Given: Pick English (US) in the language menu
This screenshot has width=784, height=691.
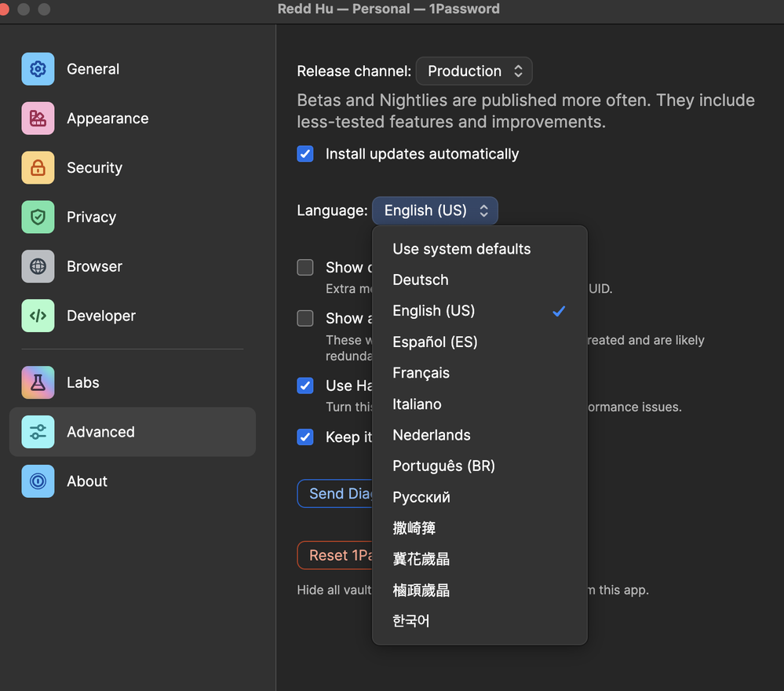Looking at the screenshot, I should (x=480, y=311).
